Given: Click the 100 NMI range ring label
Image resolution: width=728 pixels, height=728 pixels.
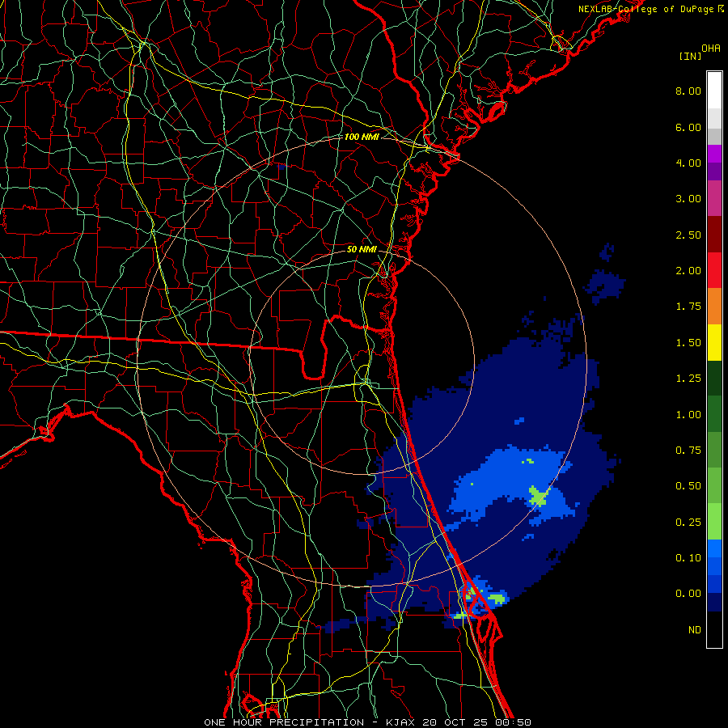Looking at the screenshot, I should pos(362,137).
